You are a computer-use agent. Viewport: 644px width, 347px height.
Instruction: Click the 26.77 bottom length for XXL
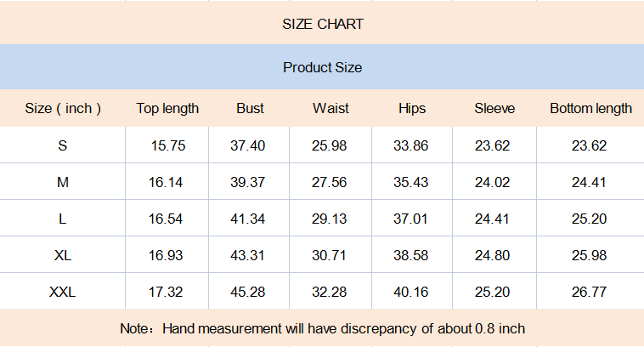click(590, 292)
